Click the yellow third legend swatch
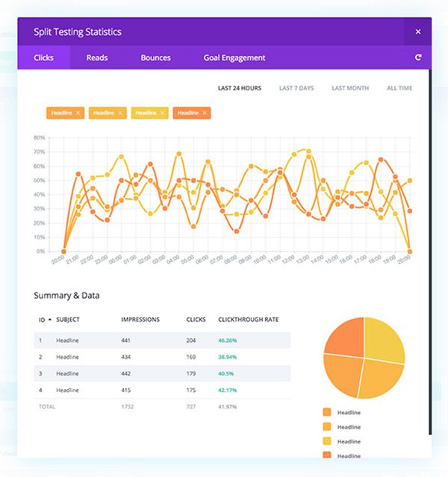448x477 pixels. [x=327, y=441]
